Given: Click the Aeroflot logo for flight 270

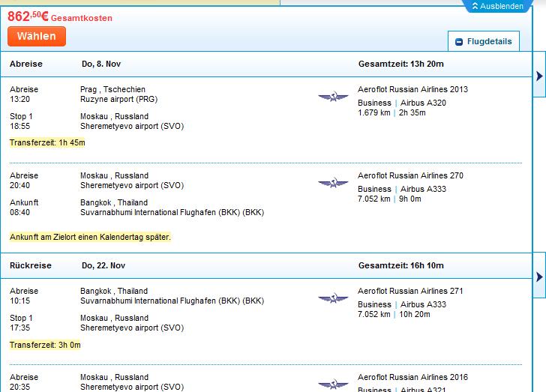Looking at the screenshot, I should (333, 183).
